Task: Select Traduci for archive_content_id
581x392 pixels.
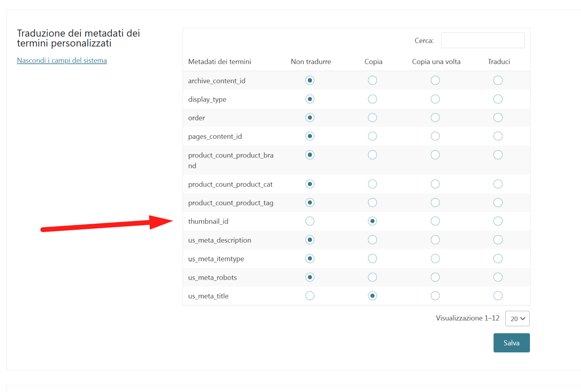Action: (x=498, y=81)
